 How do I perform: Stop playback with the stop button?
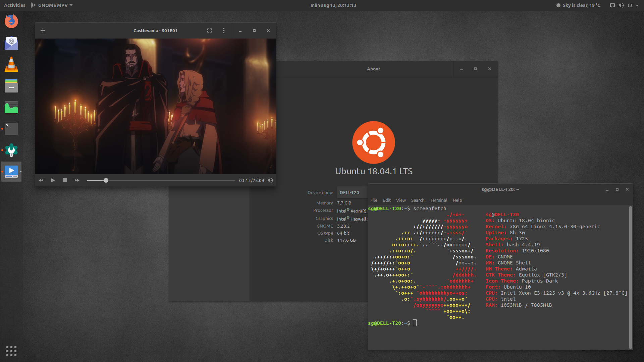(65, 180)
